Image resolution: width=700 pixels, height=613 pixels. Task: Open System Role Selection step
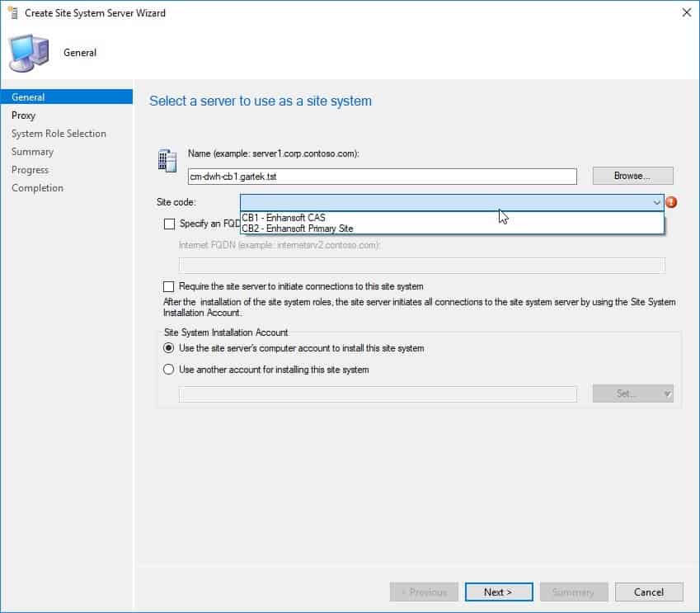click(x=59, y=134)
